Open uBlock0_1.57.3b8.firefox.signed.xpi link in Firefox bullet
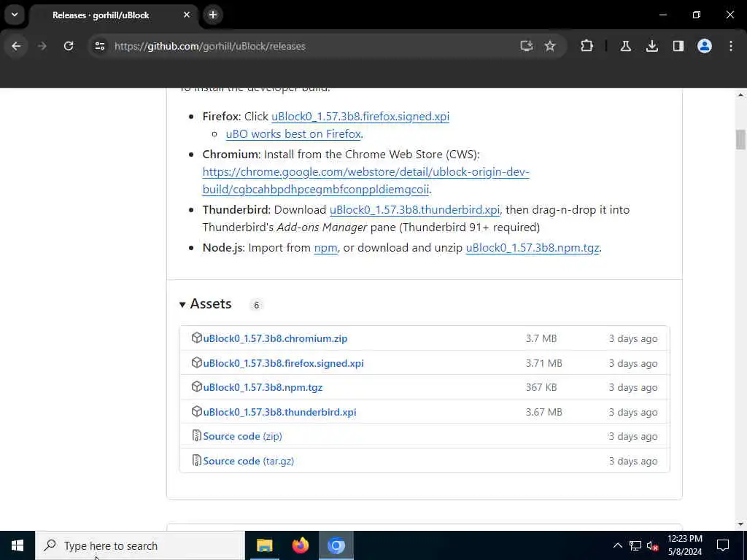Screen dimensions: 747x560 pos(360,117)
